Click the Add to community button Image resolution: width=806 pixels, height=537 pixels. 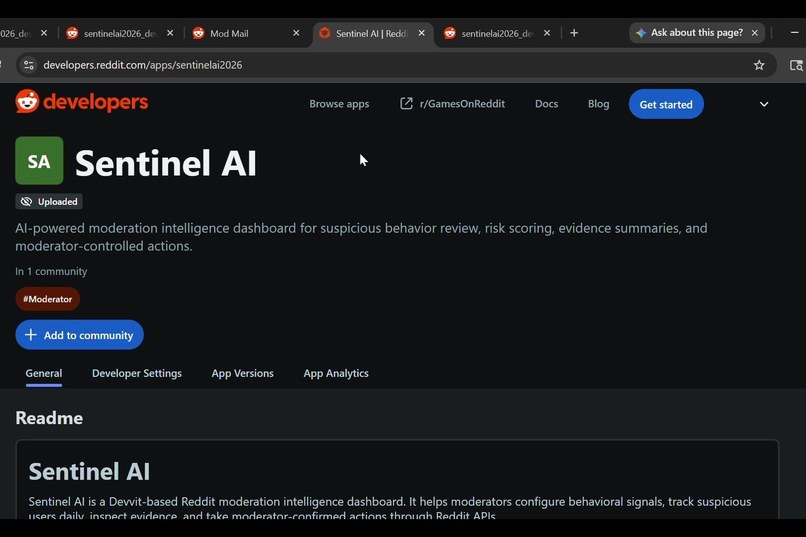pos(79,335)
